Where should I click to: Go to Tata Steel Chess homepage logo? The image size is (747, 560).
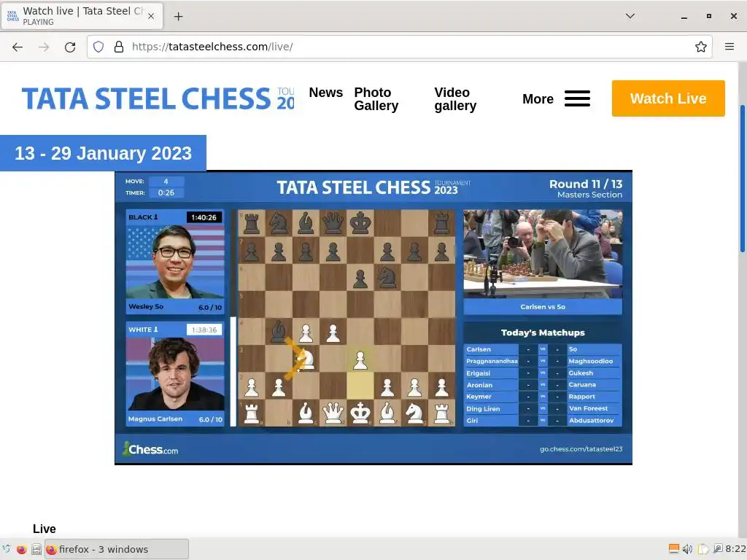158,98
